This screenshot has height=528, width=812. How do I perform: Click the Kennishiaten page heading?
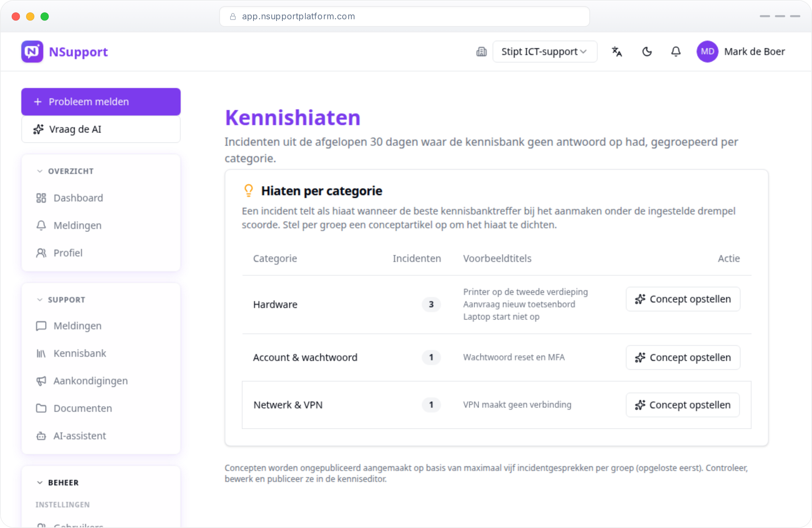[x=293, y=118]
